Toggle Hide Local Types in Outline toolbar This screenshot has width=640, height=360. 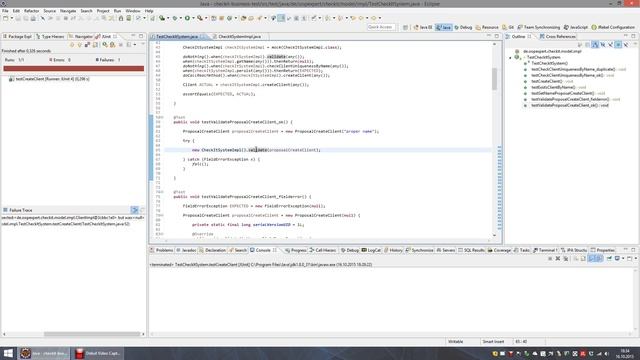pos(626,44)
